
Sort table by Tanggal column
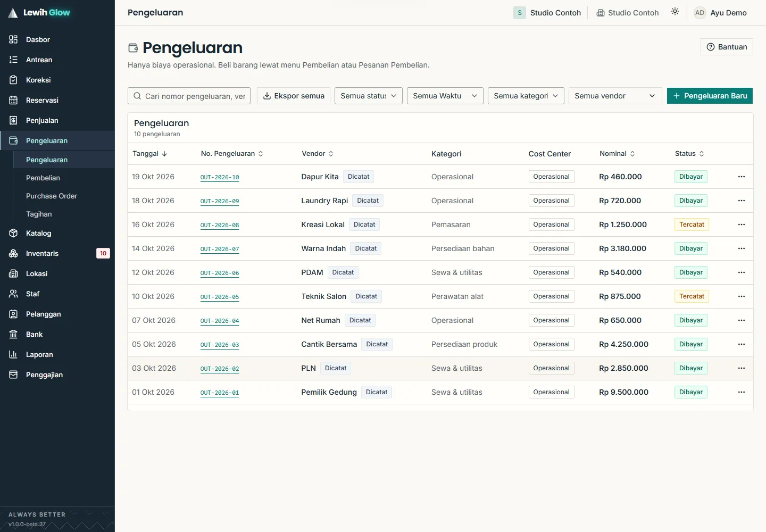150,154
